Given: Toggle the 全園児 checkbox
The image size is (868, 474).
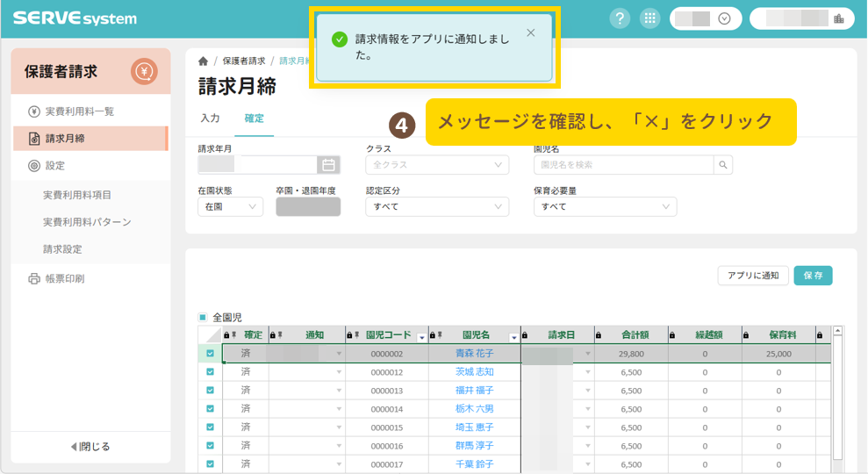Looking at the screenshot, I should click(203, 318).
